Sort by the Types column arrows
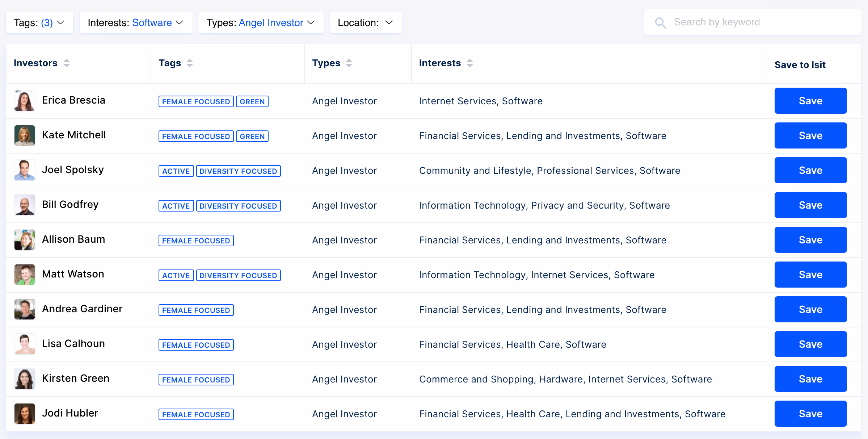Screen dimensions: 868x439 [349, 63]
